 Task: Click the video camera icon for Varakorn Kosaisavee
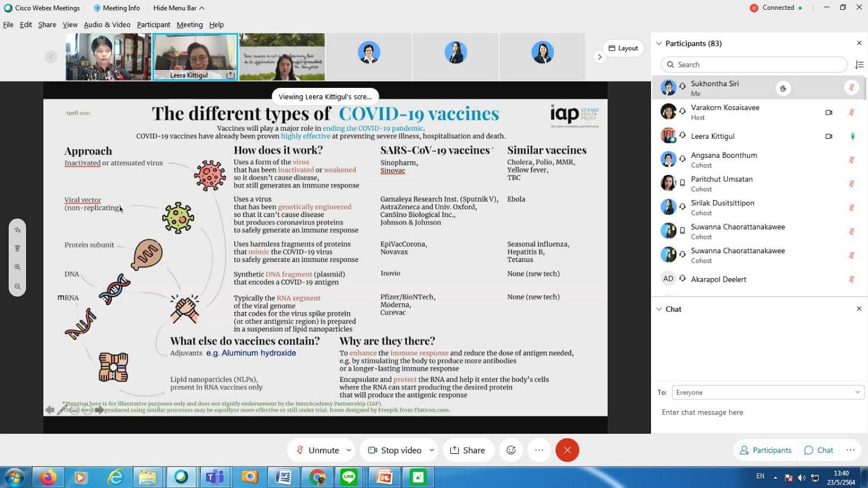click(x=829, y=112)
